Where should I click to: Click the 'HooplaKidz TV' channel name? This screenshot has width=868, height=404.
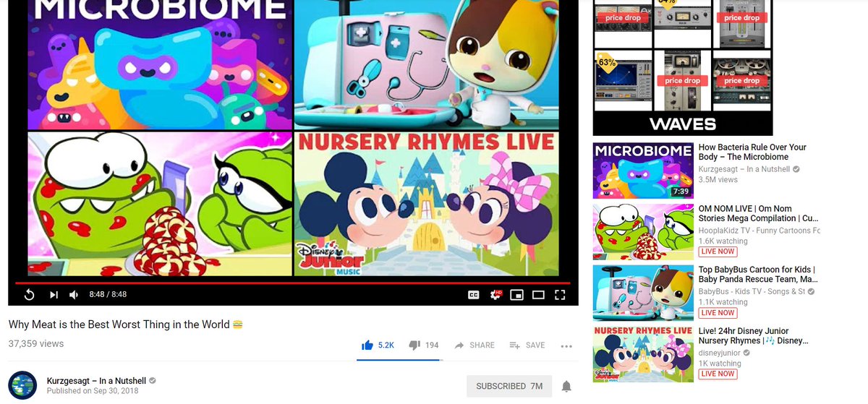[x=759, y=231]
